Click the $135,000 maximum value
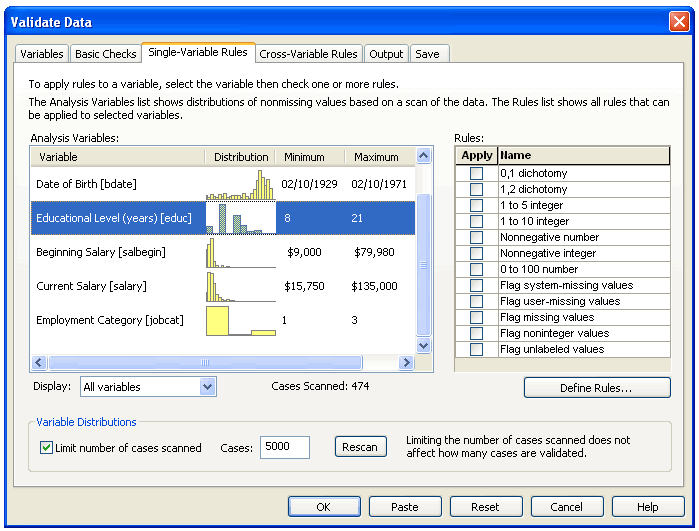This screenshot has width=699, height=531. (x=374, y=286)
